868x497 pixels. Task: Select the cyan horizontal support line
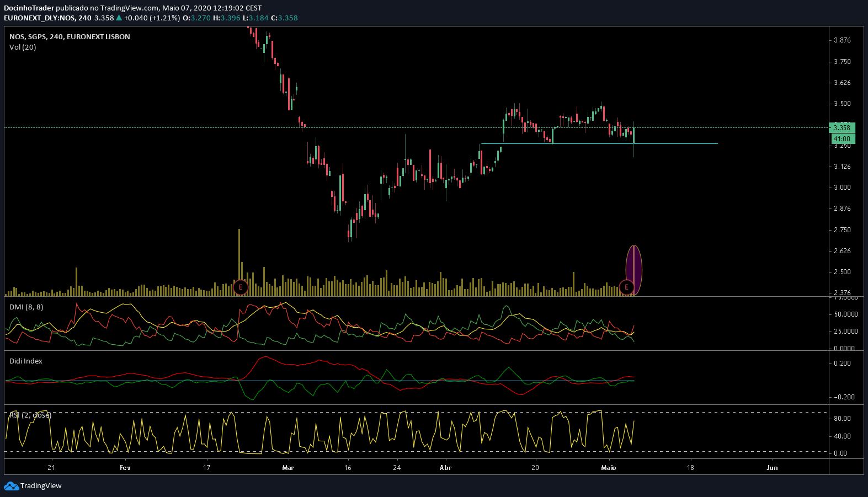(673, 143)
